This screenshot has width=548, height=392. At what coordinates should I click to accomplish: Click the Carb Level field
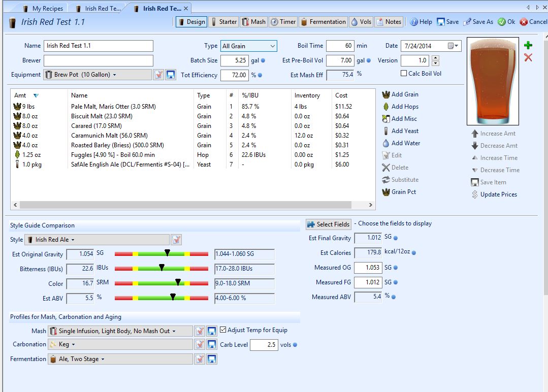coord(264,345)
